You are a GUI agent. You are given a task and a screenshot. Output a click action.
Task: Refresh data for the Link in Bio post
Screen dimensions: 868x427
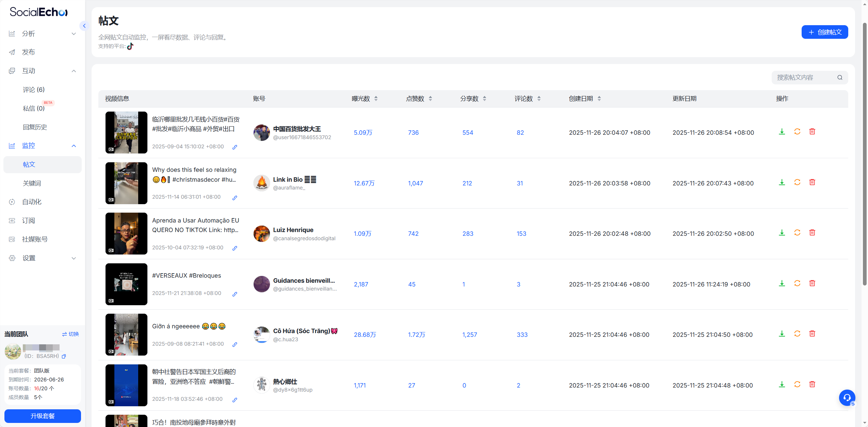(x=797, y=182)
